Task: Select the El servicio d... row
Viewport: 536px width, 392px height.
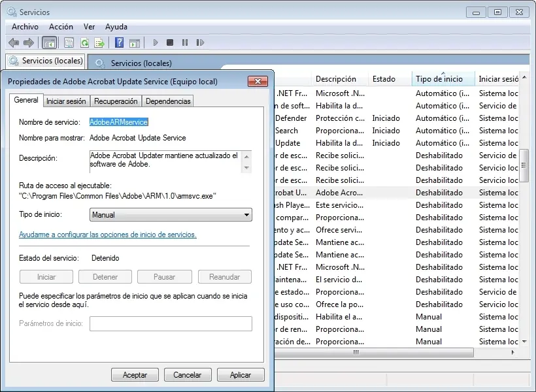Action: (397, 280)
